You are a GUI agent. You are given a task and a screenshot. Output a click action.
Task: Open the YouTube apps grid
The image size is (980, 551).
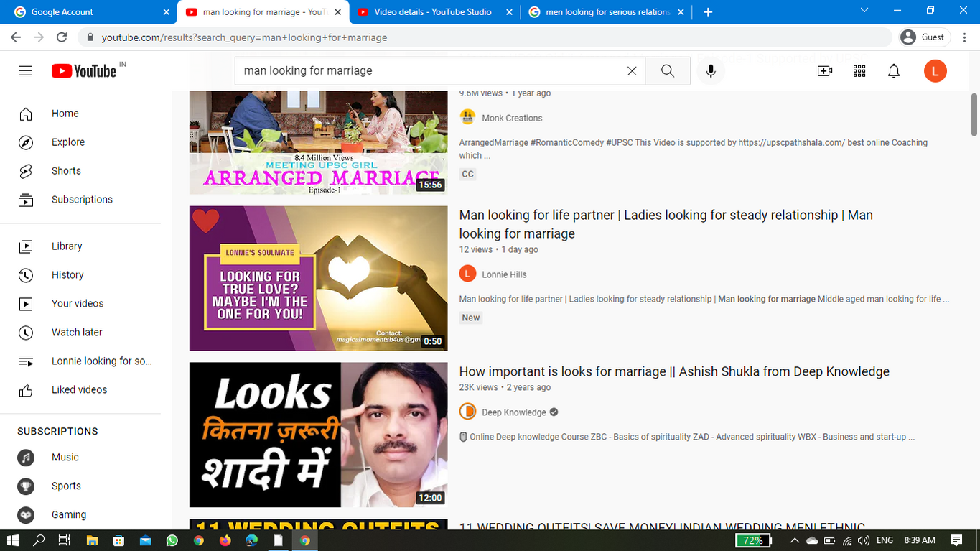tap(859, 70)
